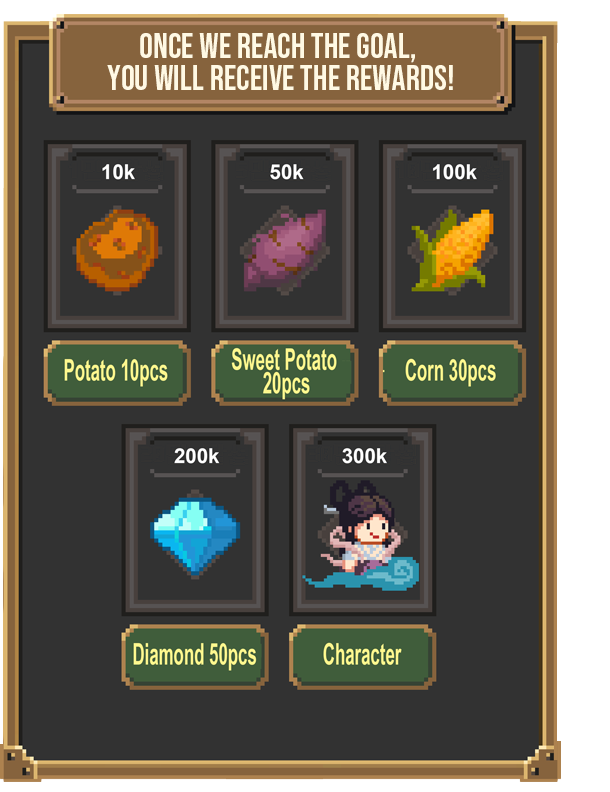The width and height of the screenshot is (610, 792).
Task: Click the 10k milestone label
Action: coord(118,172)
